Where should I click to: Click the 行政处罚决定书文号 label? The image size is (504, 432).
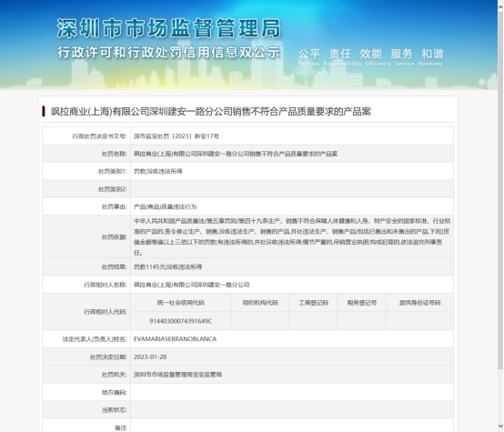coord(99,136)
